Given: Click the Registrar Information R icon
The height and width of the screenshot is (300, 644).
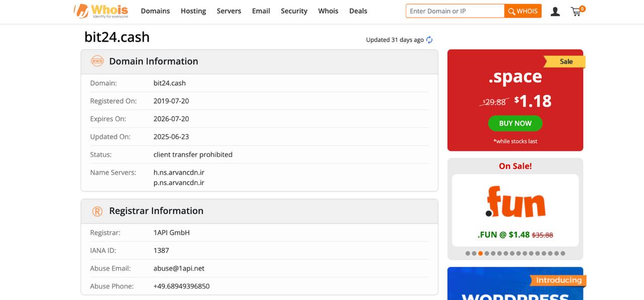Looking at the screenshot, I should pos(97,212).
